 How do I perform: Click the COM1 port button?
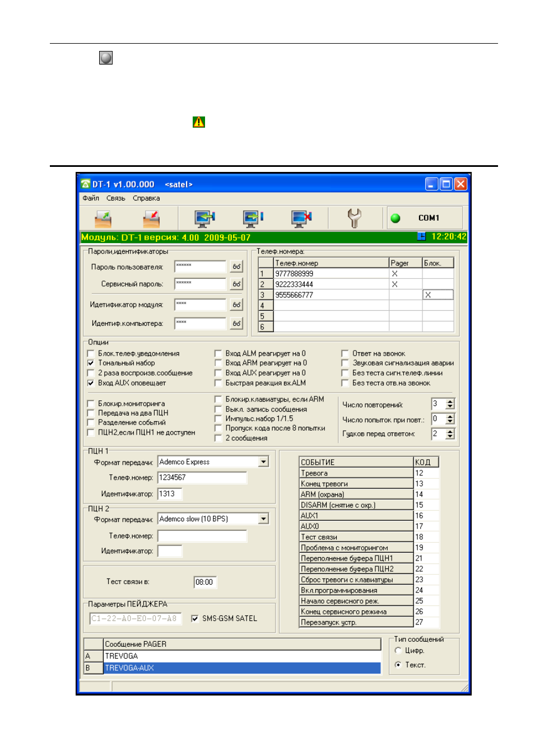point(425,218)
